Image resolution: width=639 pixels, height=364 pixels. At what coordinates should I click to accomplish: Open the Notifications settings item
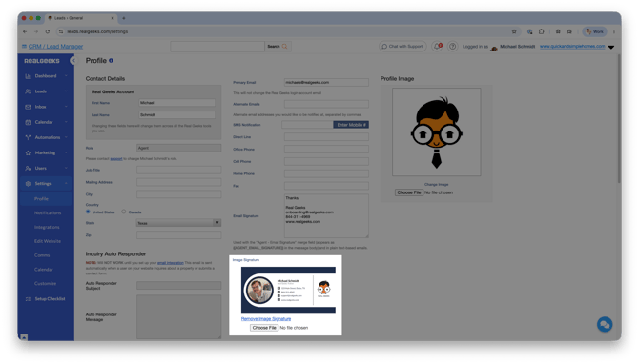[x=48, y=212]
